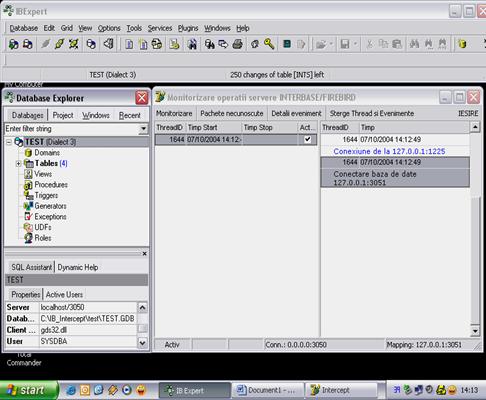Close the SQL Assistant pane with small x

click(x=144, y=254)
